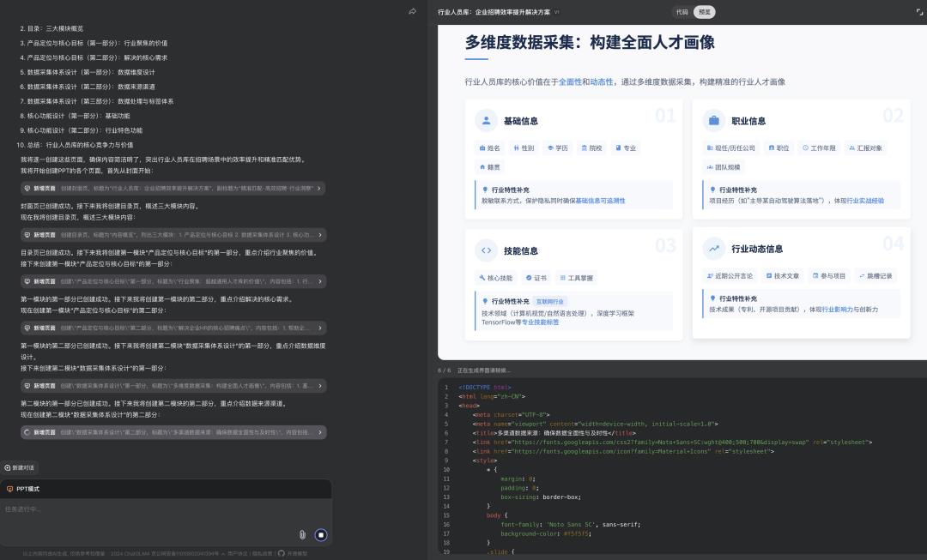Click the PPT模式 mode icon
Image resolution: width=927 pixels, height=560 pixels.
pos(9,489)
